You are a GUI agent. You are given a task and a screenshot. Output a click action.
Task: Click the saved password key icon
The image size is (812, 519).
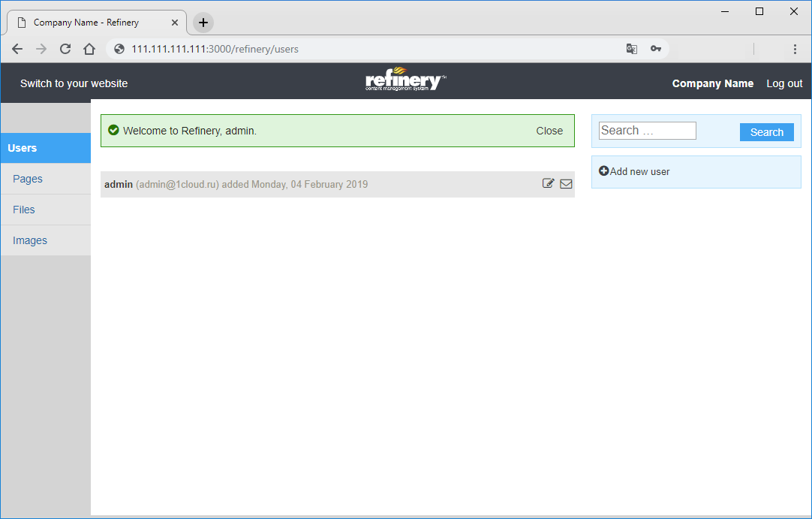[x=656, y=49]
